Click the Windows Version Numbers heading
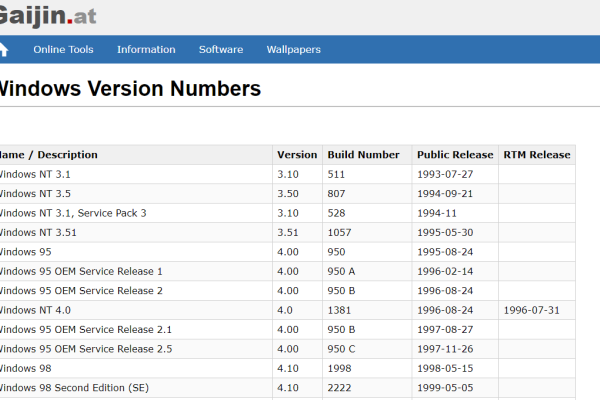 [128, 88]
